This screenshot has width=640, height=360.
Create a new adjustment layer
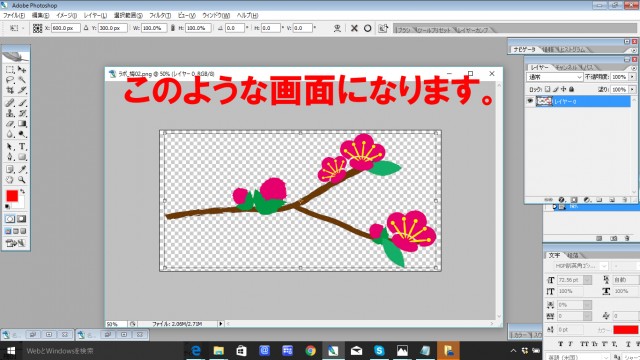pos(587,200)
